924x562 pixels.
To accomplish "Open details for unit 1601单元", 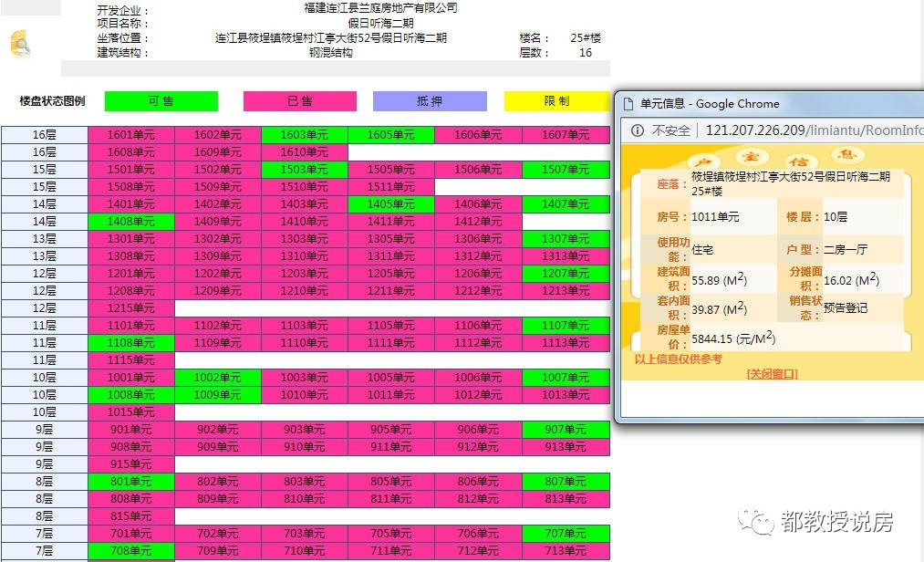I will click(x=130, y=134).
